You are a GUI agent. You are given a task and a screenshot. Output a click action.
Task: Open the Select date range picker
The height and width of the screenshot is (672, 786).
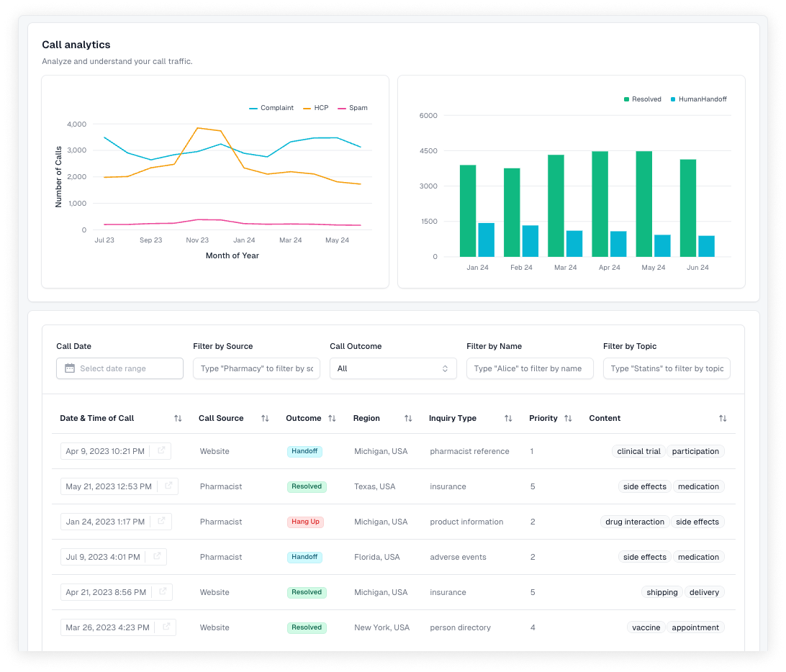119,368
